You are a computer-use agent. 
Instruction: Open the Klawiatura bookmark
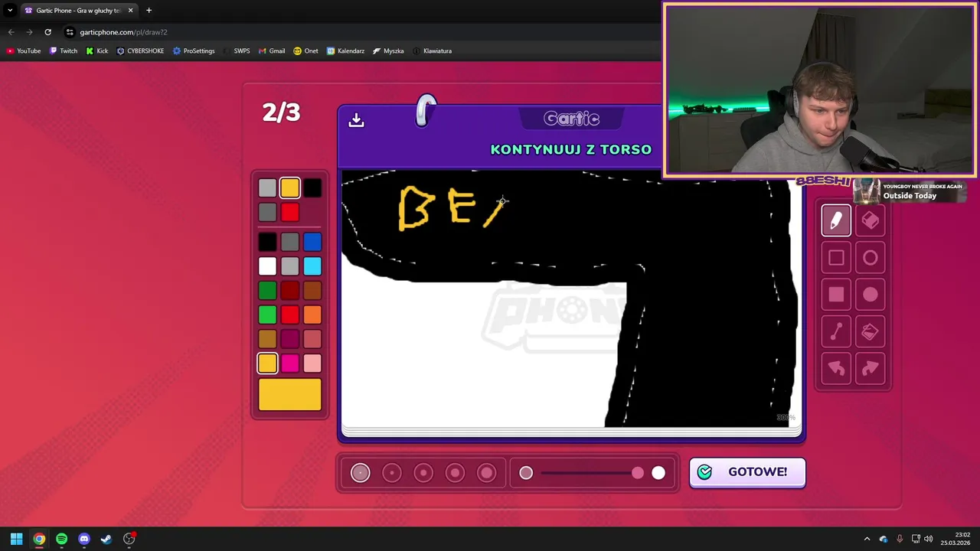432,51
